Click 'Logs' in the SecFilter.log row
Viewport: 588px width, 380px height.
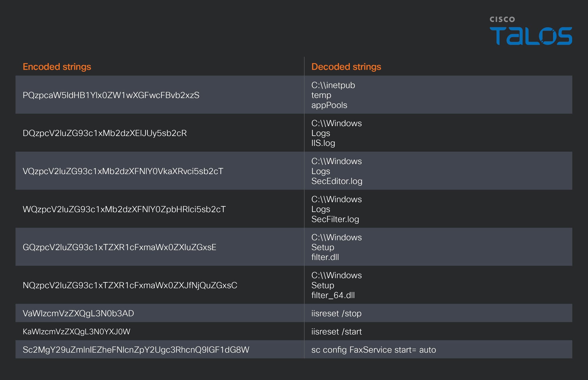coord(321,209)
